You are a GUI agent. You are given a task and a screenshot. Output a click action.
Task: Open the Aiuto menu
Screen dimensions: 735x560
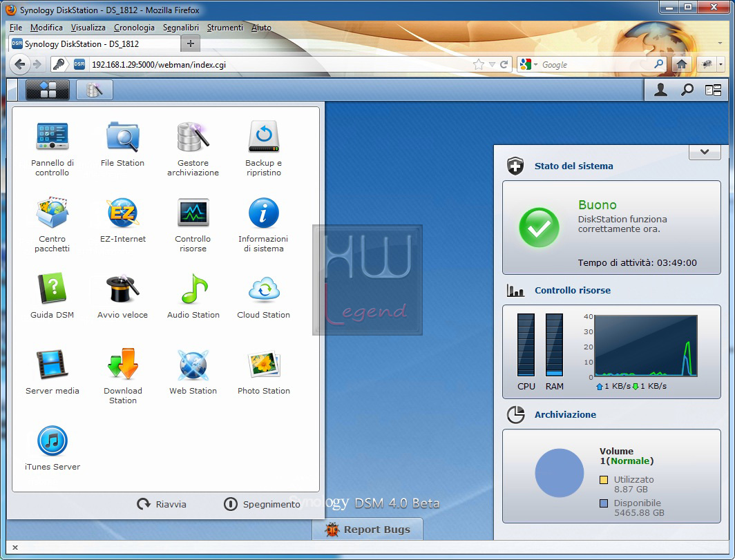(261, 28)
